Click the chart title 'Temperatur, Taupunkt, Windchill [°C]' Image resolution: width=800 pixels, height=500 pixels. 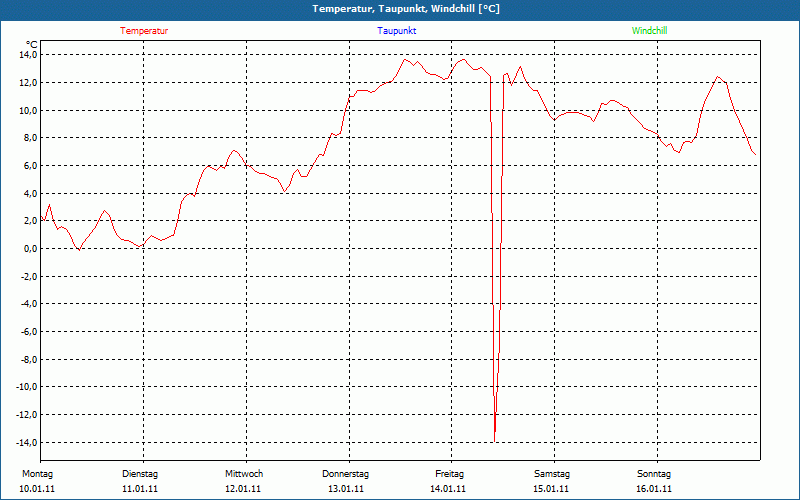406,9
